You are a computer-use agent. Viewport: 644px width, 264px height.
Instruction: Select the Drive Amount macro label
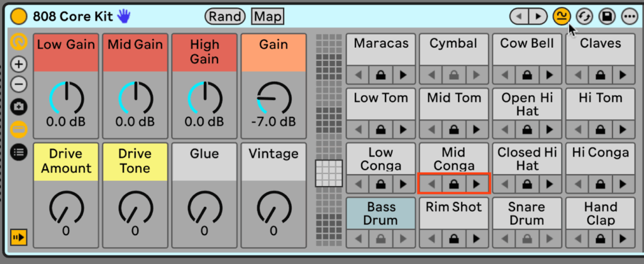pos(66,162)
